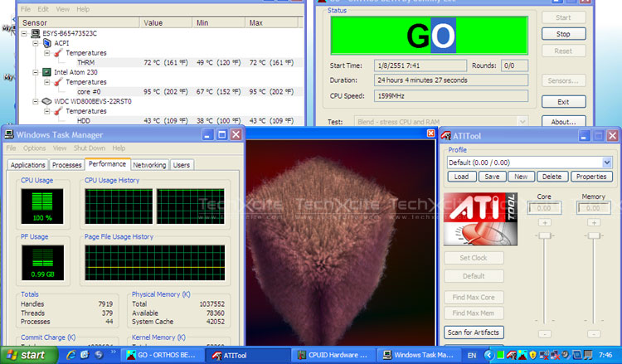Open ATITool Properties

pos(591,177)
